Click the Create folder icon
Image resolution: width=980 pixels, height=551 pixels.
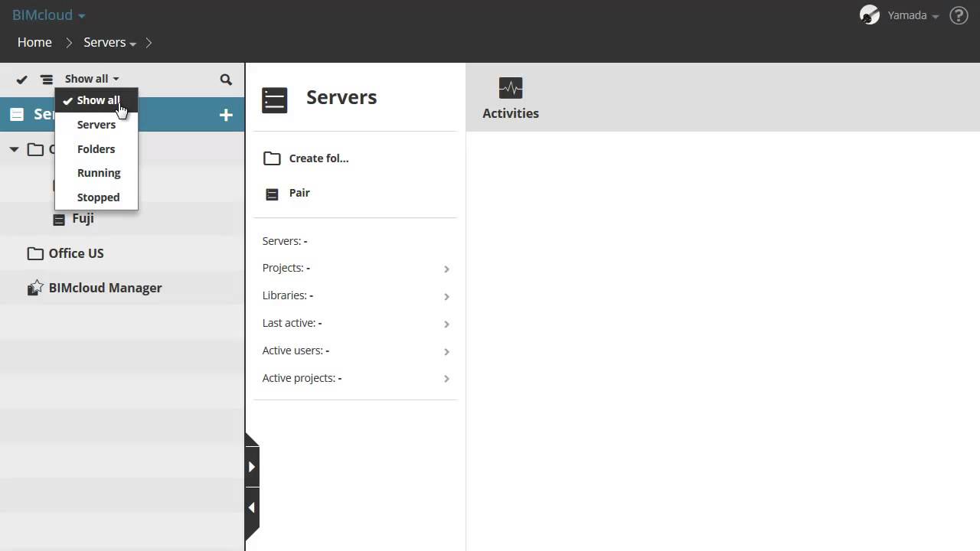click(272, 158)
